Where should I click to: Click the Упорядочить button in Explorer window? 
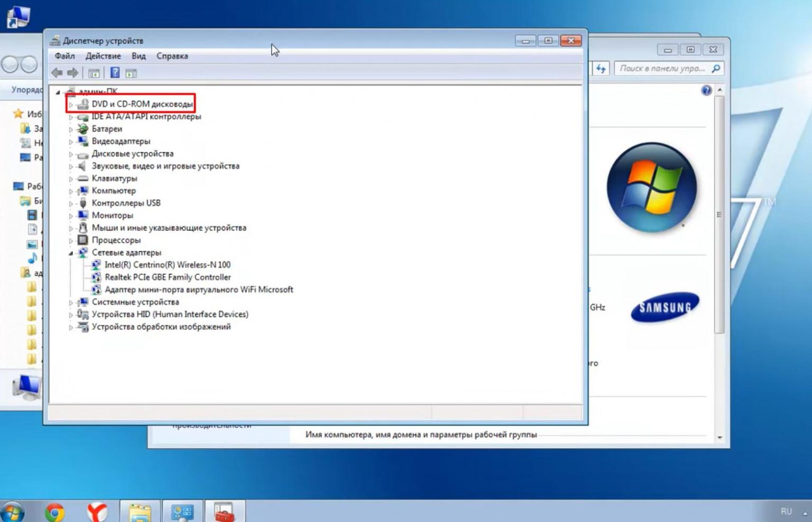26,90
